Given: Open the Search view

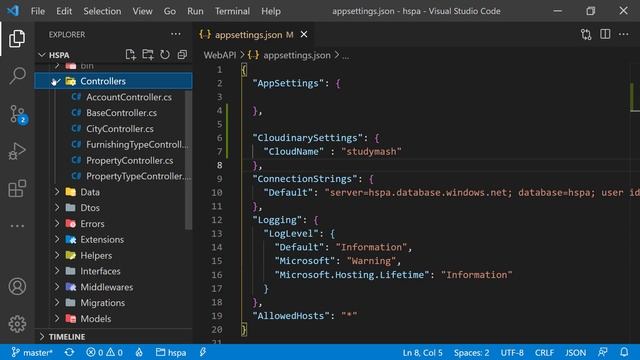Looking at the screenshot, I should coord(17,76).
